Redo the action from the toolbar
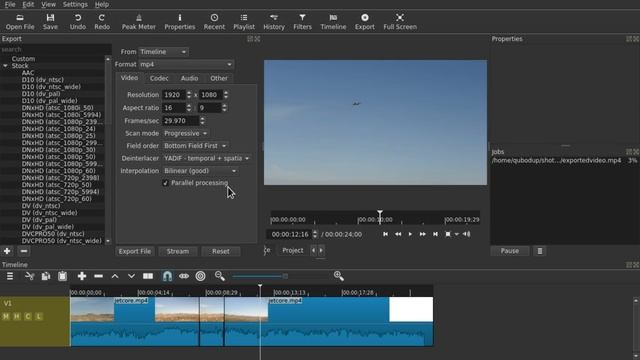Image resolution: width=640 pixels, height=360 pixels. [102, 22]
